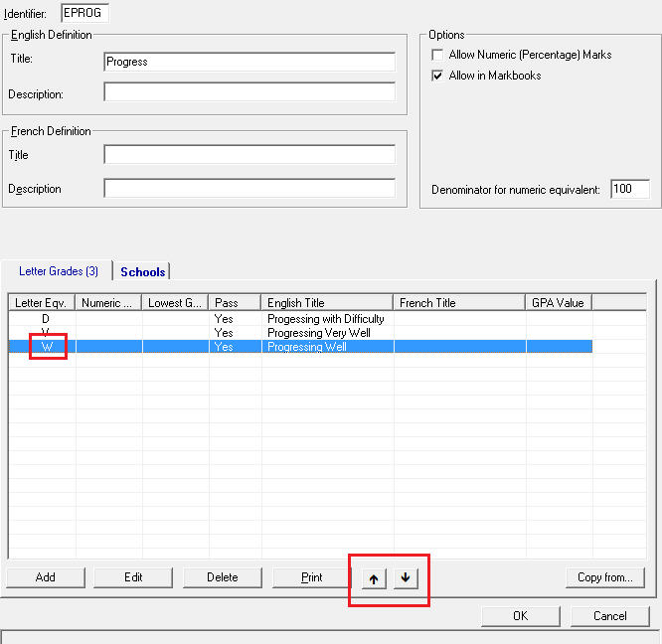662x644 pixels.
Task: Select the Letter Grades (3) tab
Action: pos(58,271)
